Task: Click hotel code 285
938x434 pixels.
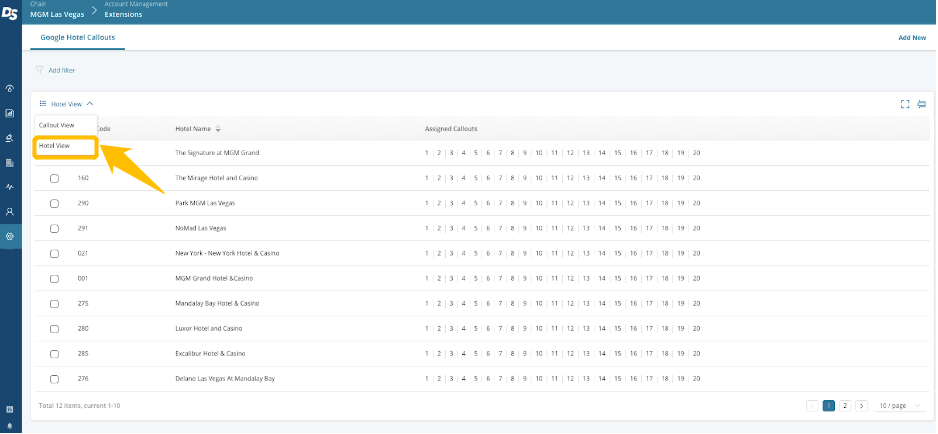Action: click(83, 354)
